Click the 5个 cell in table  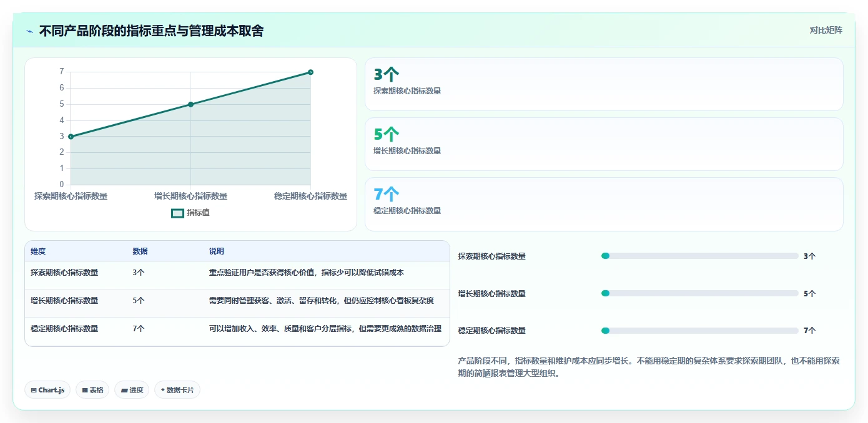[138, 301]
